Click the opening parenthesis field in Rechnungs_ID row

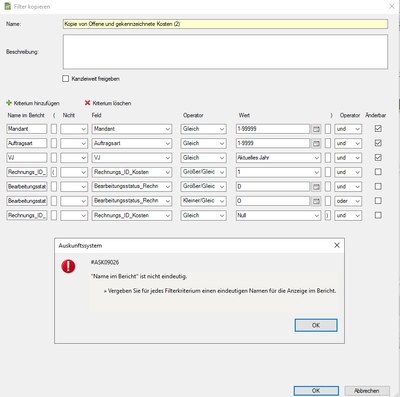(54, 172)
